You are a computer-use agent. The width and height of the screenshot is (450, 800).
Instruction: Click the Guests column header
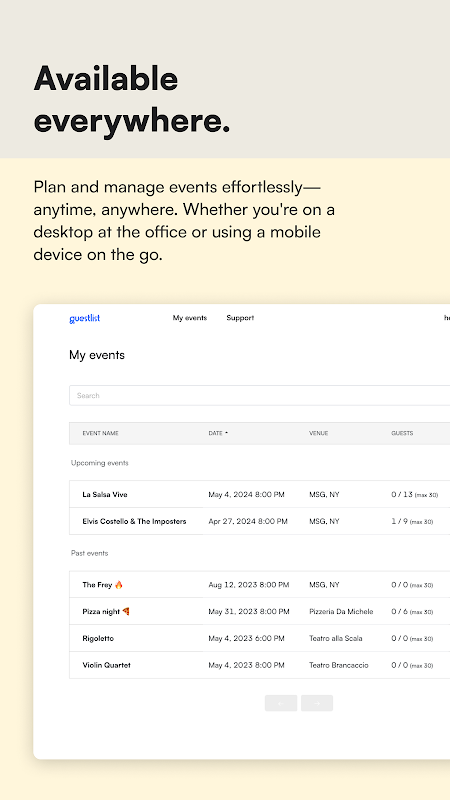402,433
